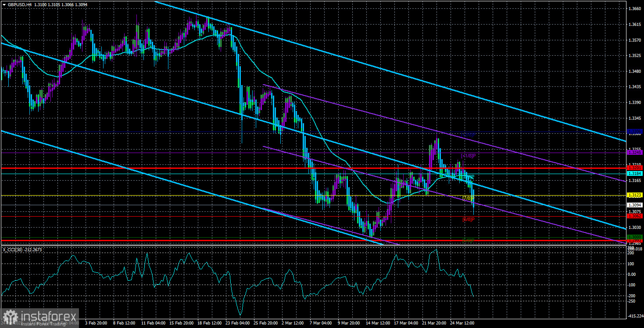Click the white 1.3094 current price tag

tap(635, 205)
